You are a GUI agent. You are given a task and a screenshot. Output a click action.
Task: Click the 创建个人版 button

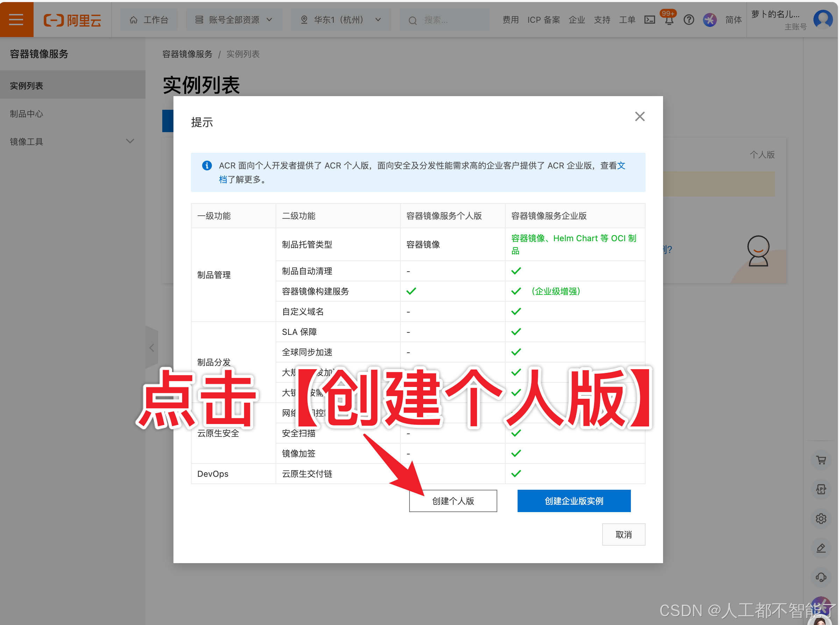click(453, 501)
